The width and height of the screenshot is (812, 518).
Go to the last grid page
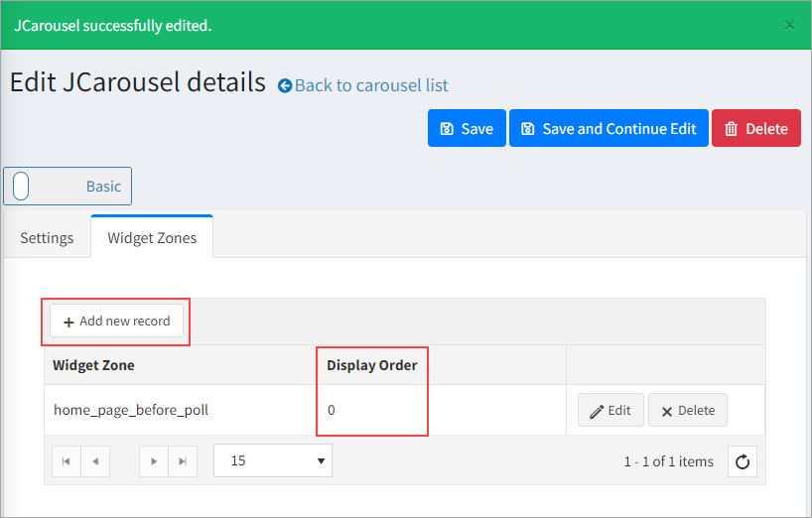(183, 461)
